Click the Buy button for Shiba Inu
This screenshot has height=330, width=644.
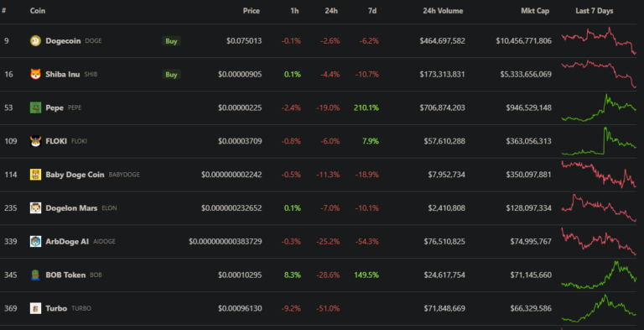[171, 75]
